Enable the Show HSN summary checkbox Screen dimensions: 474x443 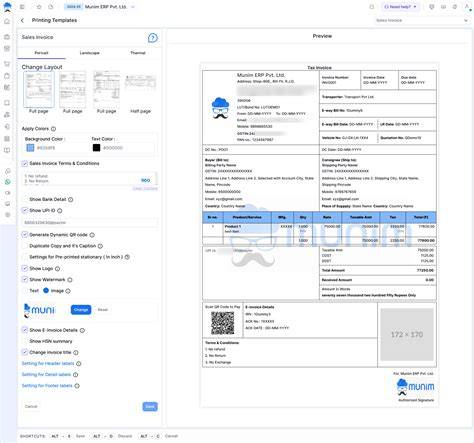[25, 341]
